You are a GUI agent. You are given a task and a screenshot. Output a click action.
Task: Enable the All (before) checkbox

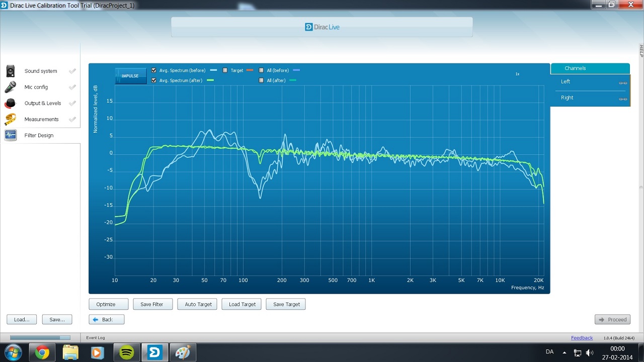click(x=261, y=70)
